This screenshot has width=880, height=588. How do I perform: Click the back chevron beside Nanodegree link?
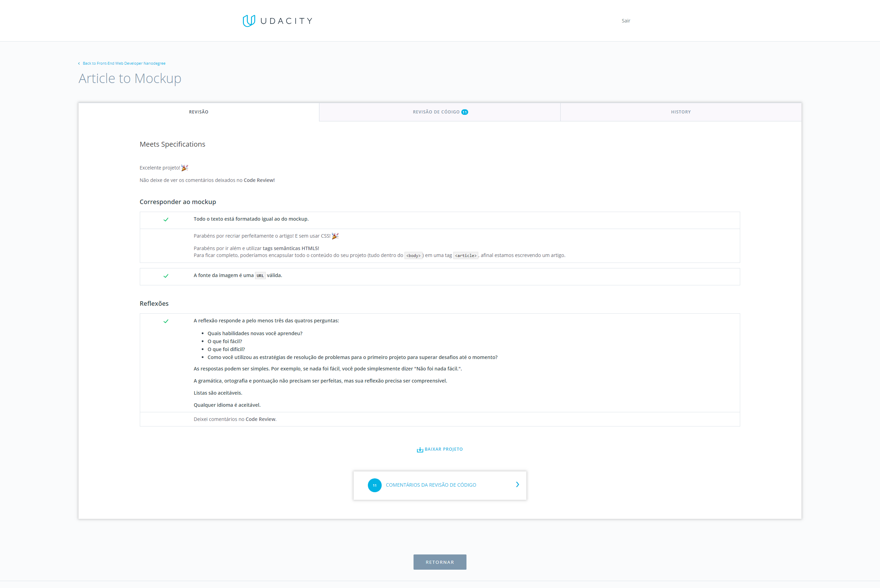(x=79, y=63)
